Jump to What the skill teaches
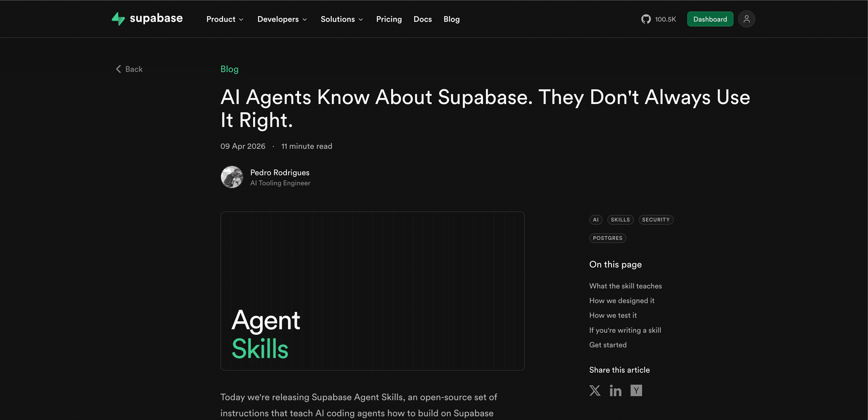Viewport: 868px width, 420px height. (x=625, y=286)
